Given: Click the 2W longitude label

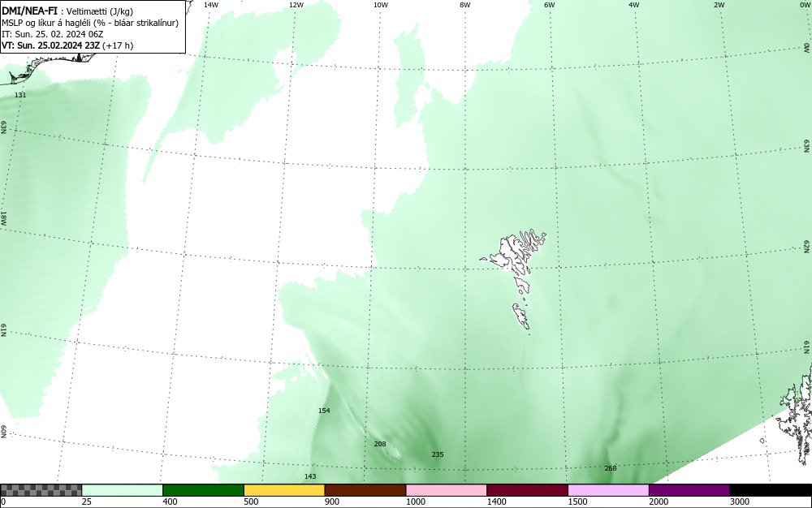Looking at the screenshot, I should (719, 5).
